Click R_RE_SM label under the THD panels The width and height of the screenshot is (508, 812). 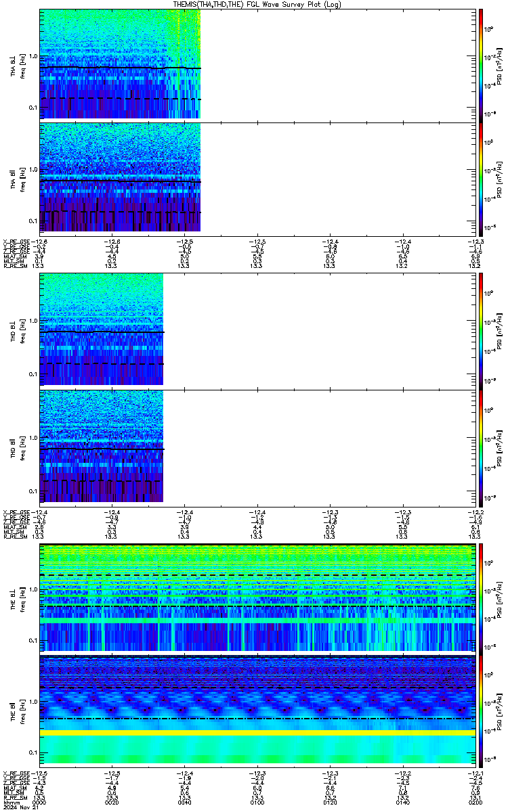14,537
